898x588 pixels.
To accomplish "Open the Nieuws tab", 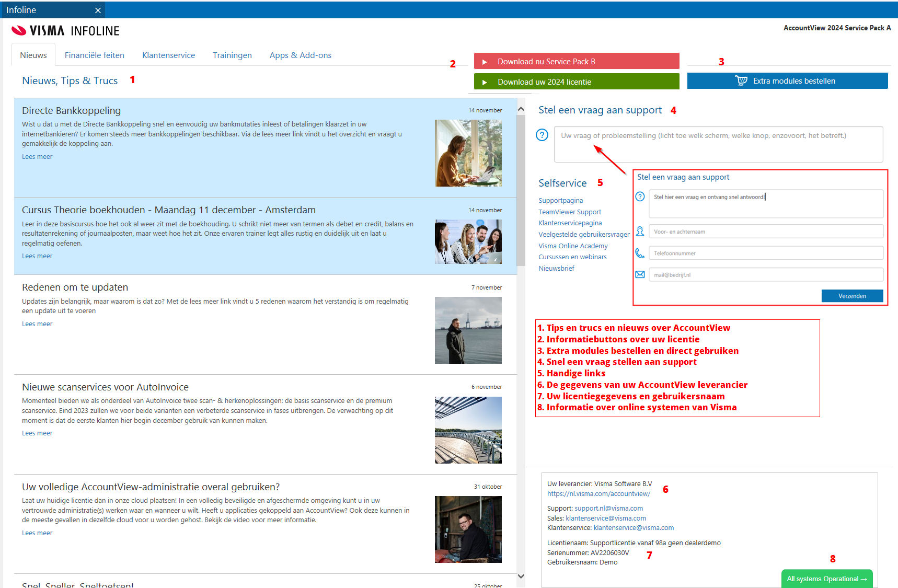I will (33, 55).
